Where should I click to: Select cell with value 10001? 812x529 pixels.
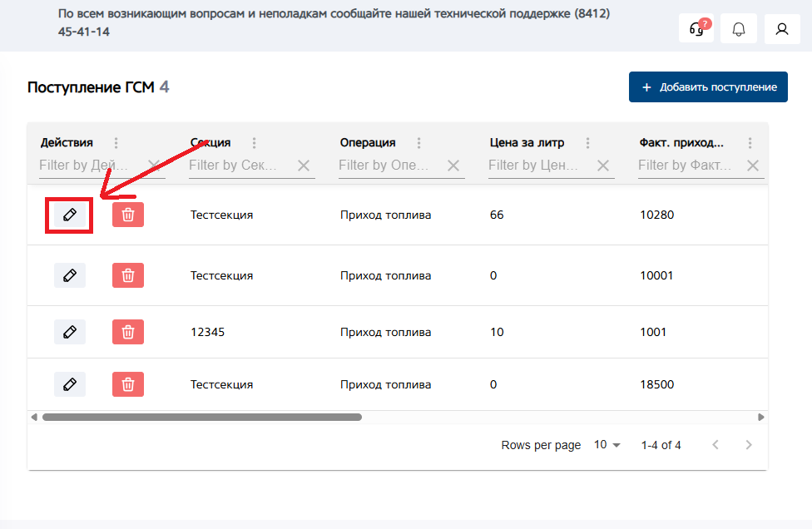tap(656, 275)
